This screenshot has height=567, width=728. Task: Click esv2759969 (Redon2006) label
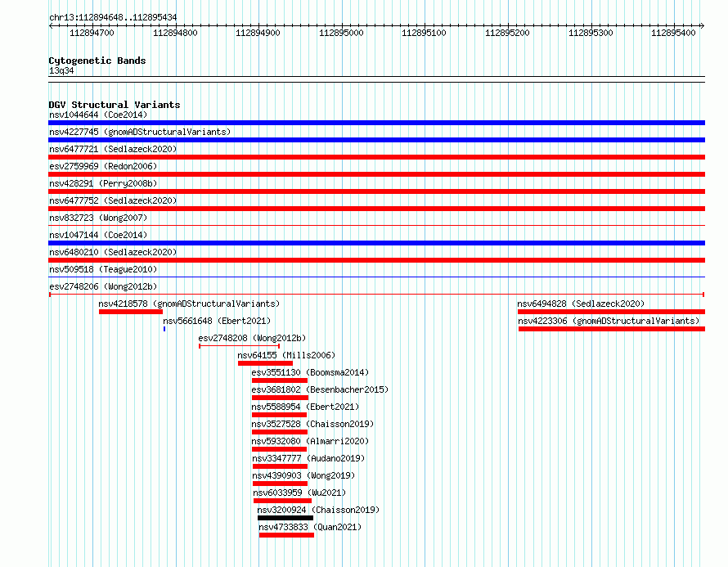coord(103,166)
